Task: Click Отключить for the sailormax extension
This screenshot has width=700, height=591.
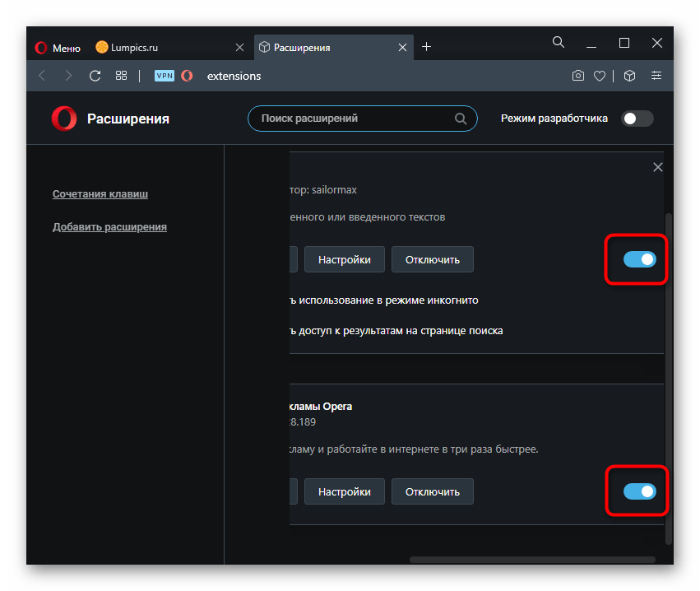Action: point(432,260)
